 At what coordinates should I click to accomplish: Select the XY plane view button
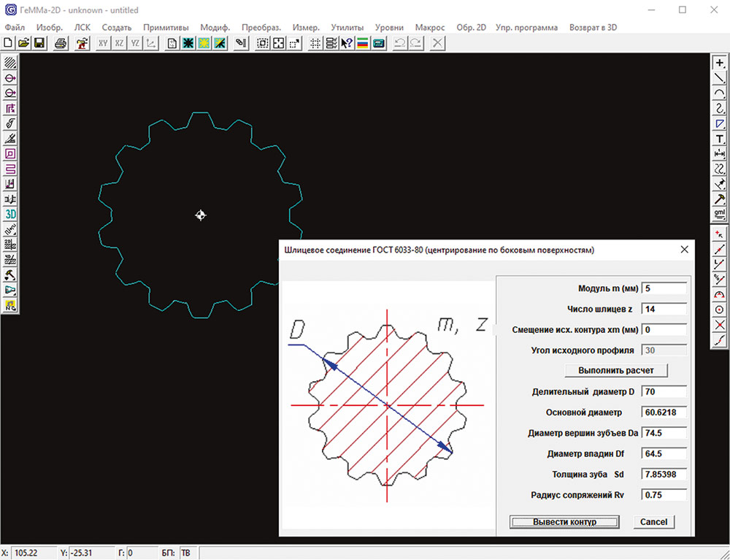click(x=104, y=43)
